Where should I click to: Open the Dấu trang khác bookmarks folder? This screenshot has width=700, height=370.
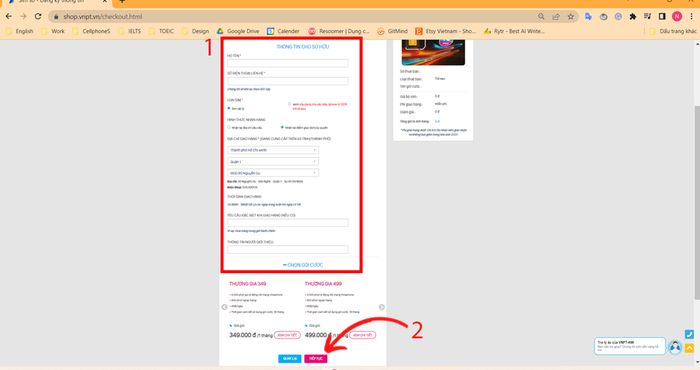click(x=673, y=31)
